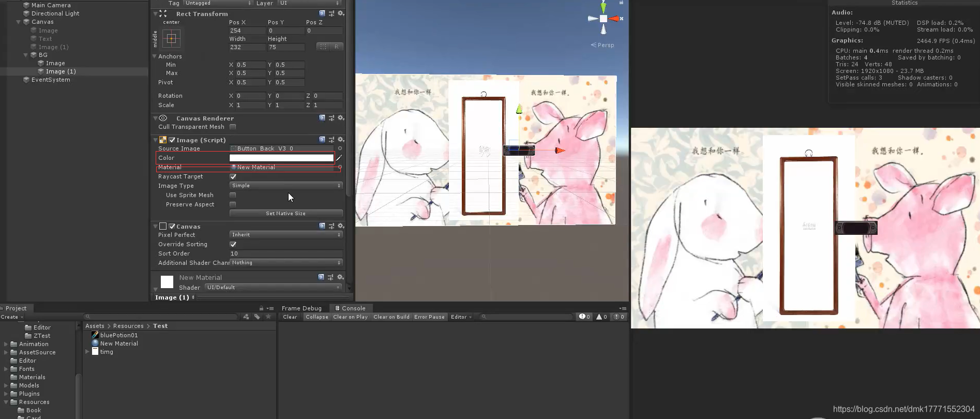
Task: Open Shader dropdown showing UI/Default
Action: coord(274,287)
